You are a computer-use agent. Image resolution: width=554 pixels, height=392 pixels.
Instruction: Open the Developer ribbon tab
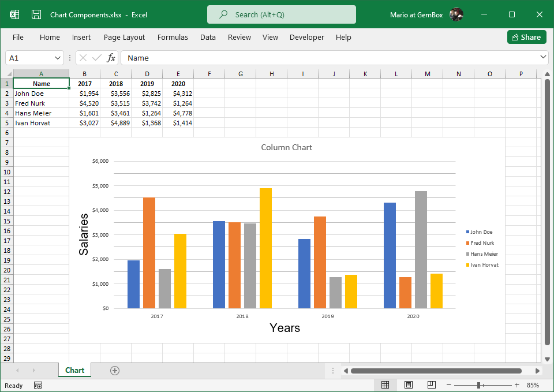306,37
